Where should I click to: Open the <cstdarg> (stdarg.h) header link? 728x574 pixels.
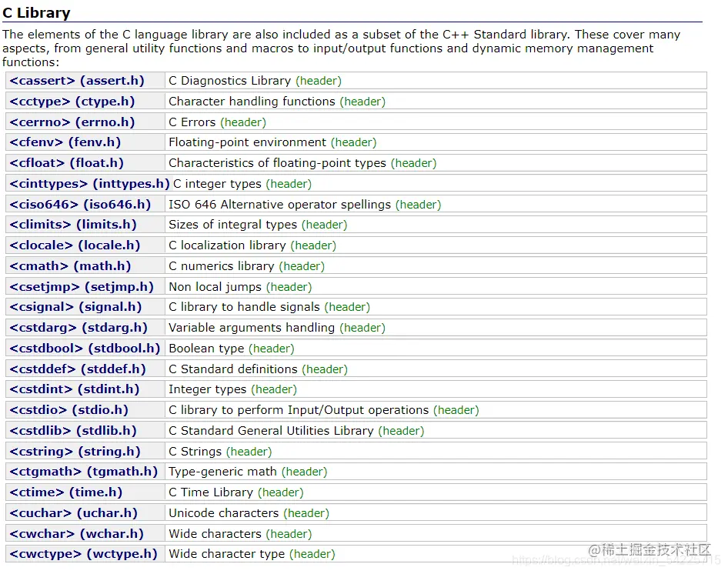[78, 328]
